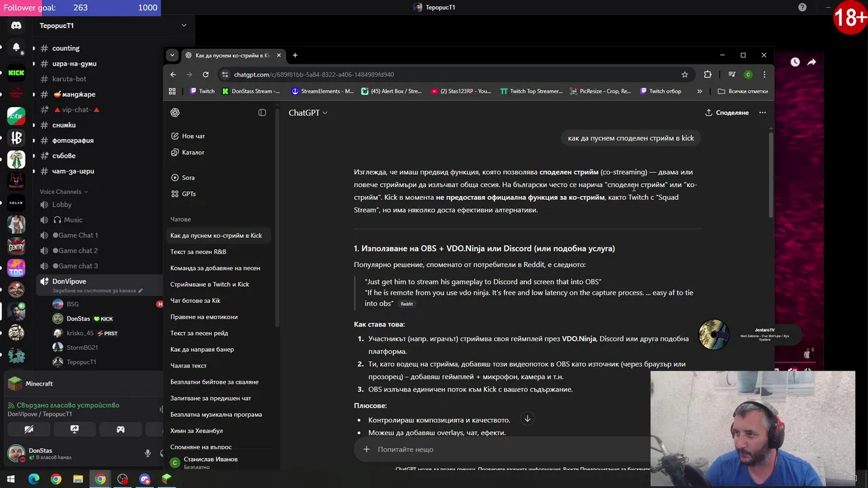This screenshot has width=868, height=488.
Task: Go back in Chrome browser
Action: pos(173,75)
